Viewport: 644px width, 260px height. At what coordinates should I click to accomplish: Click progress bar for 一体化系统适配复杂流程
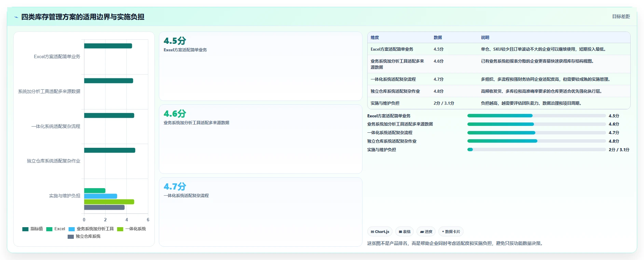[x=536, y=133]
